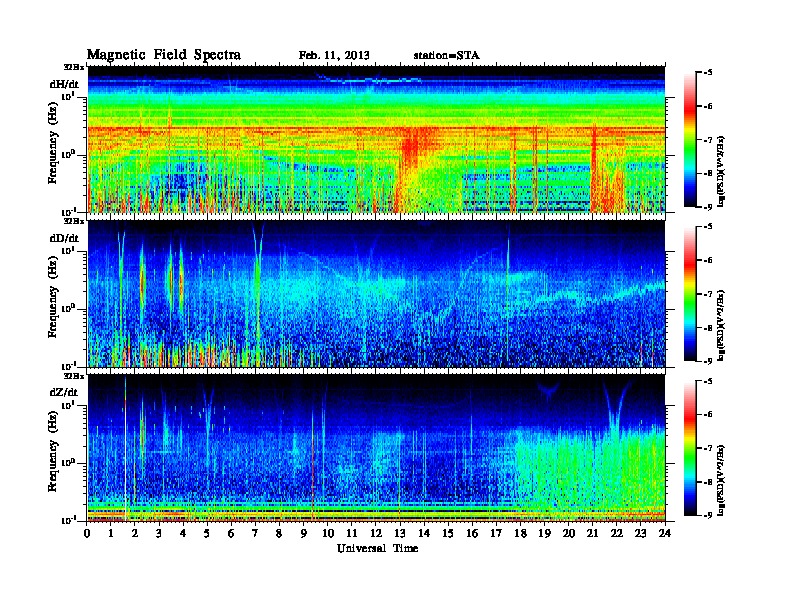Screen dimensions: 792x612
Task: Click the date 'Feb. 11, 2013'
Action: [334, 55]
